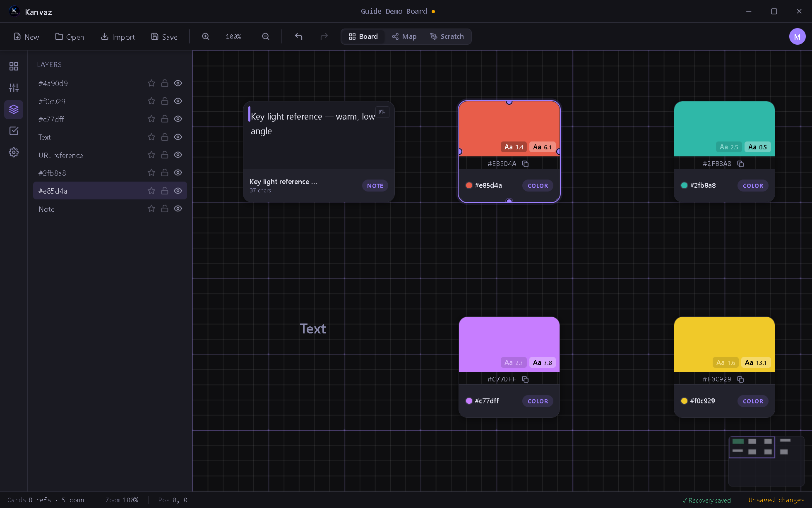This screenshot has width=812, height=508.
Task: Select the layers sidebar icon
Action: (14, 109)
